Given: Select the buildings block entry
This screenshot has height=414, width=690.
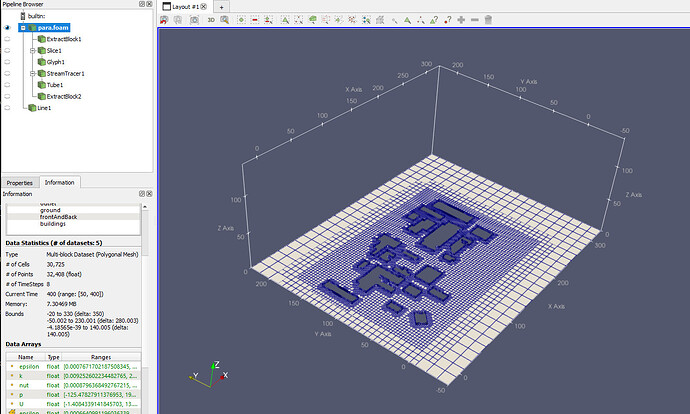Looking at the screenshot, I should [53, 223].
